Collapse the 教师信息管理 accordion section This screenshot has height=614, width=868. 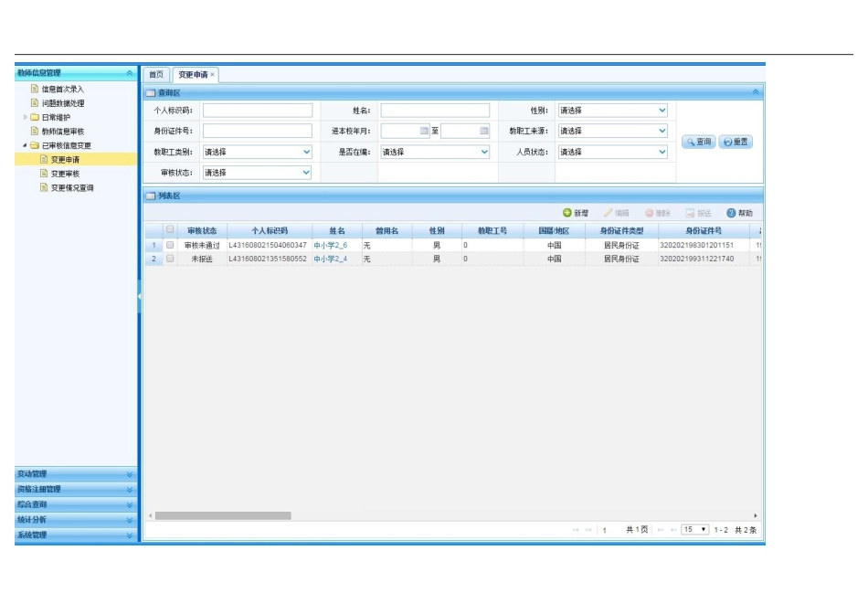129,73
